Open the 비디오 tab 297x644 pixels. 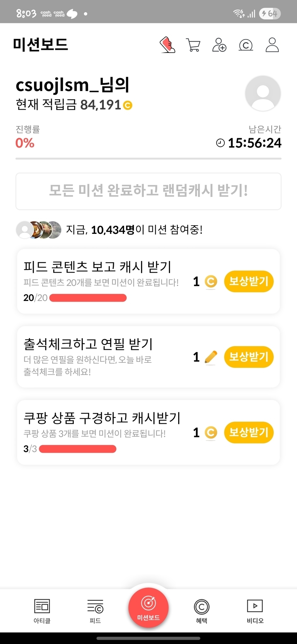[x=255, y=611]
